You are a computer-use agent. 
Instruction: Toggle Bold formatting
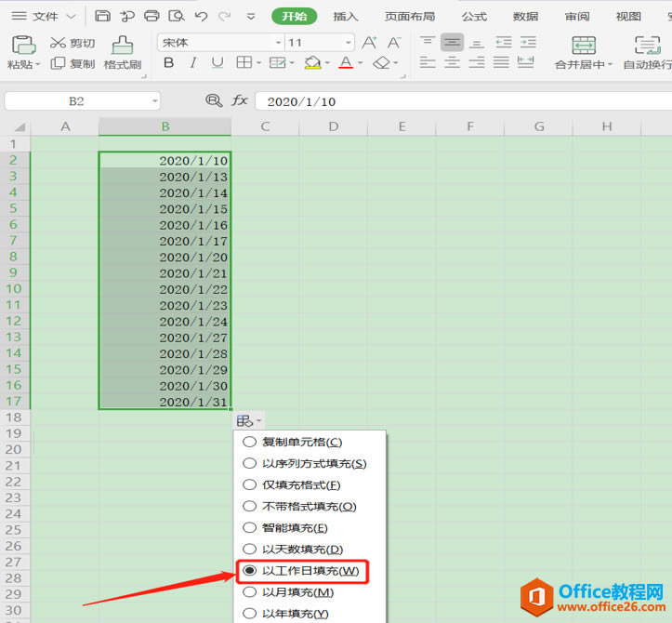[169, 63]
